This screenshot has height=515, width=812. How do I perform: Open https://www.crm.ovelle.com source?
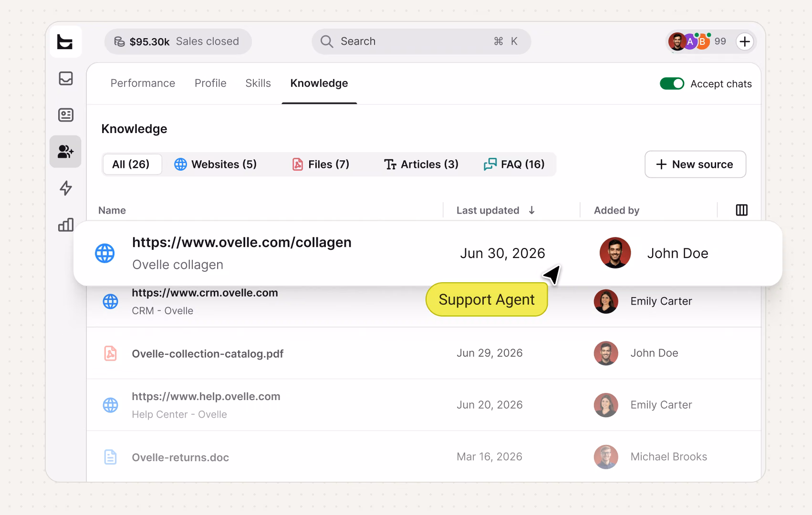[x=205, y=293]
